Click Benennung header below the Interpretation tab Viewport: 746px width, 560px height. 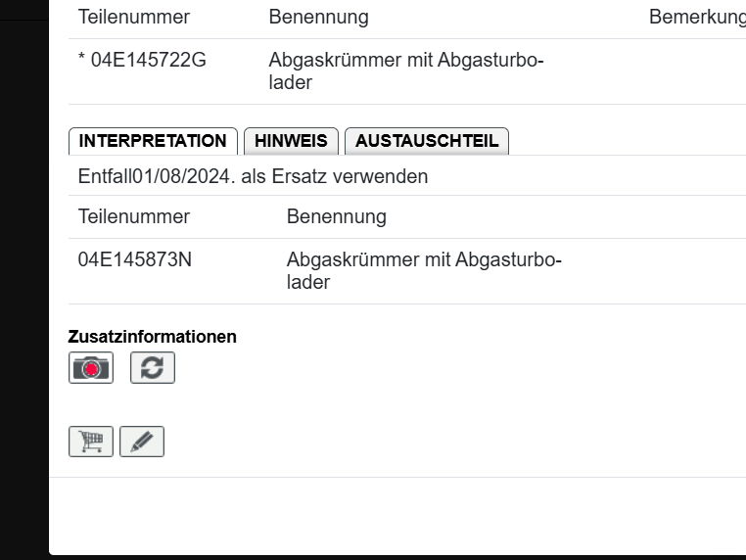[336, 216]
